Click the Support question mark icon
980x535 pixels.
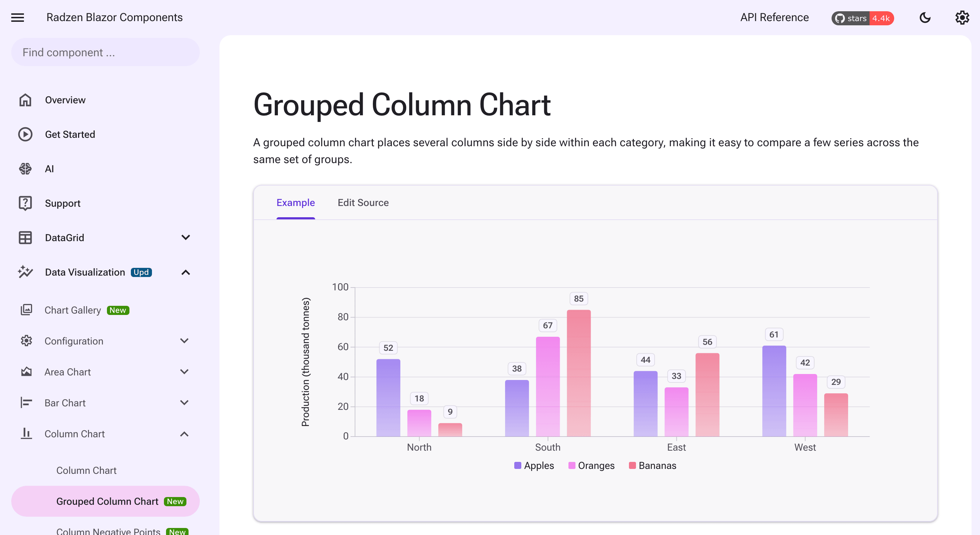click(x=25, y=203)
